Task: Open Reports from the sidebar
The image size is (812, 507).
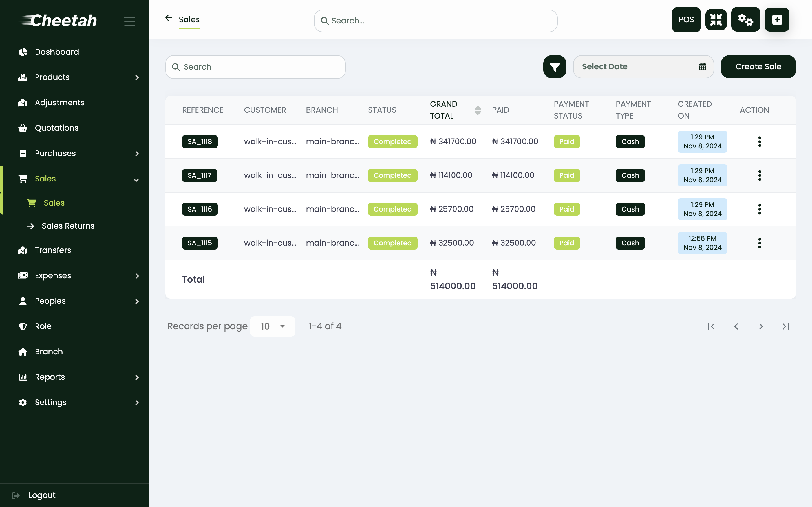Action: tap(49, 377)
